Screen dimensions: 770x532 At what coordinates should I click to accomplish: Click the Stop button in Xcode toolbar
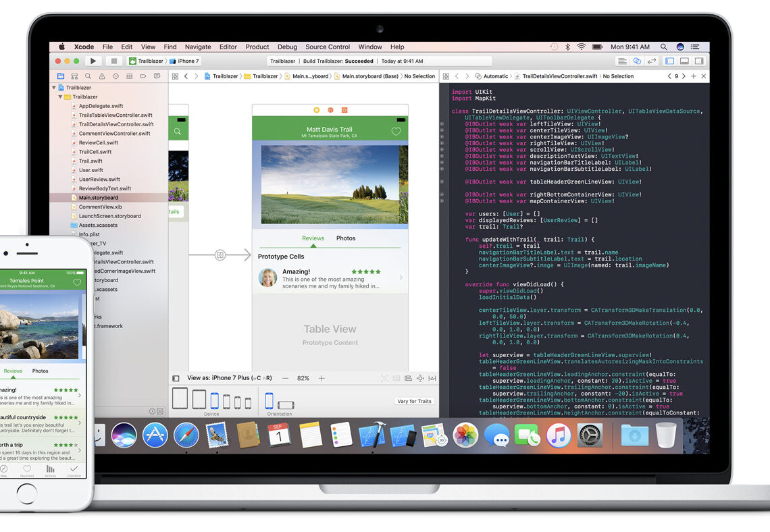click(114, 61)
